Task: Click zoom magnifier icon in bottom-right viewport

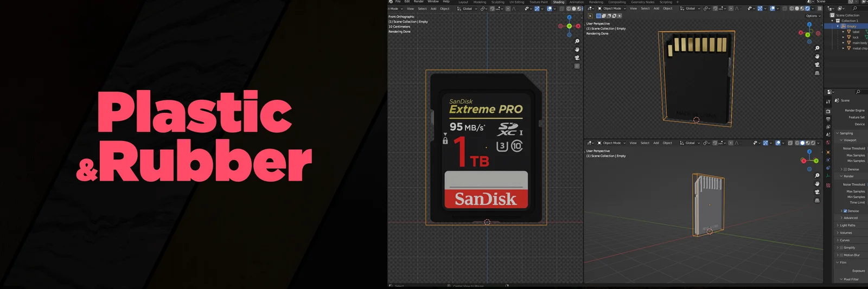Action: pos(817,176)
